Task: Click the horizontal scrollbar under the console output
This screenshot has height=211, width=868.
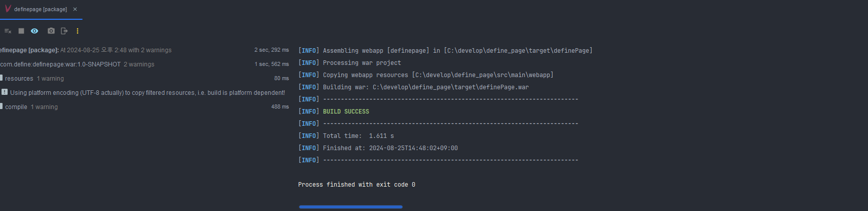Action: [351, 207]
